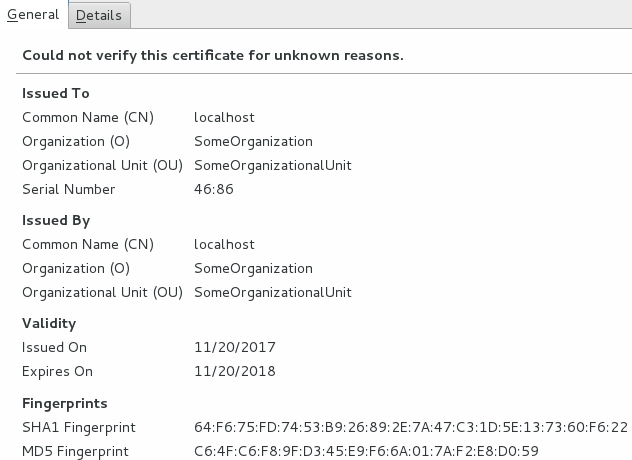The width and height of the screenshot is (632, 460).
Task: Click the Fingerprints section heading
Action: tap(64, 403)
